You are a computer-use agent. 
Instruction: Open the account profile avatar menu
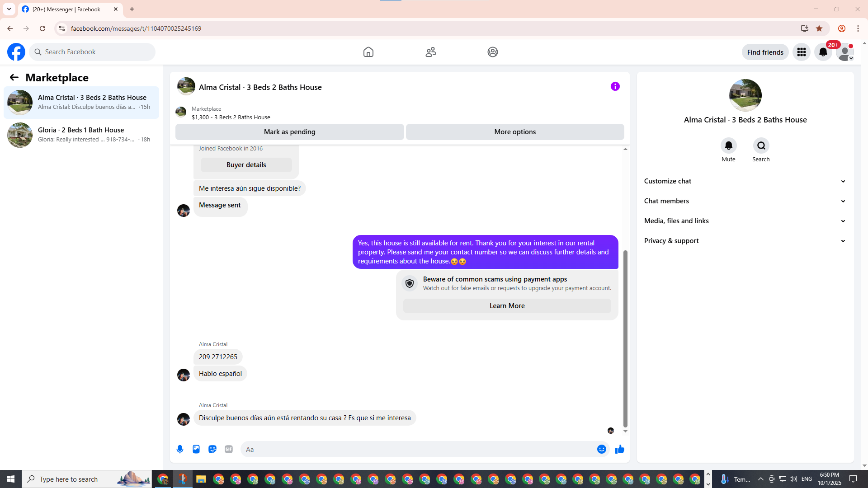(x=845, y=52)
